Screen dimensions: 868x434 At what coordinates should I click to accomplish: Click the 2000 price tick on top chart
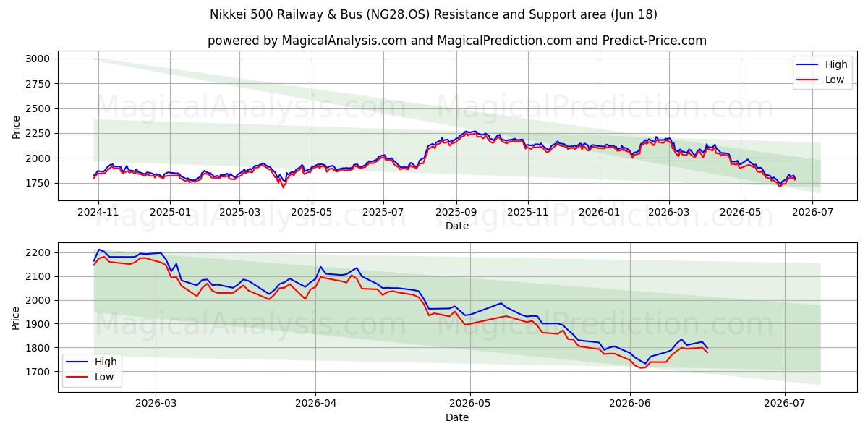point(38,158)
